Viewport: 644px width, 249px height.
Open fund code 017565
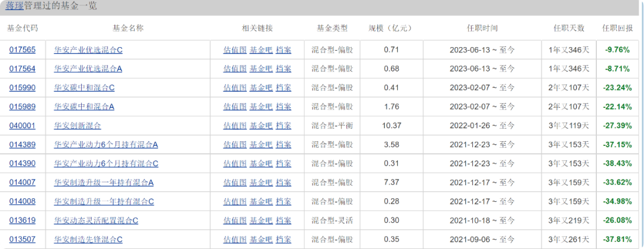coord(22,50)
